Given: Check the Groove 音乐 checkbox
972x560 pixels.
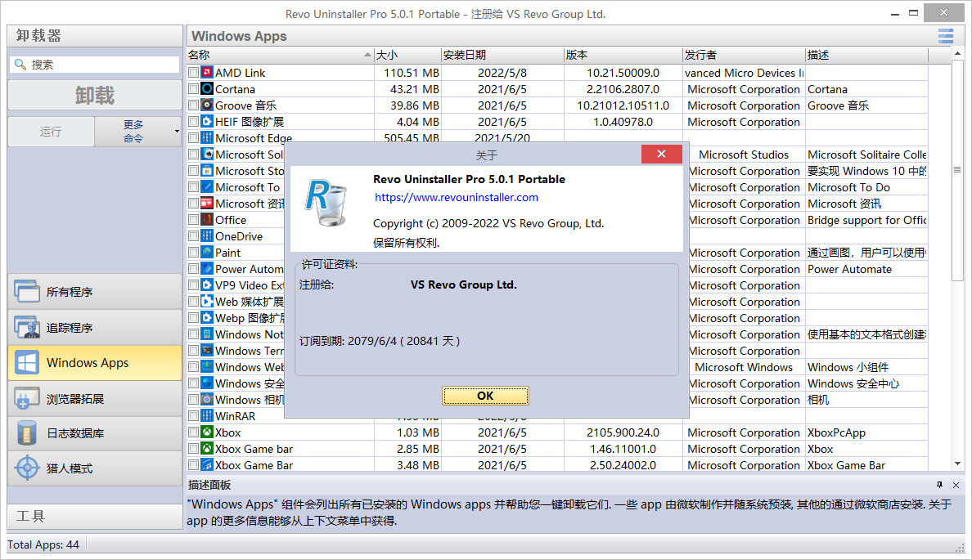Looking at the screenshot, I should [x=193, y=105].
